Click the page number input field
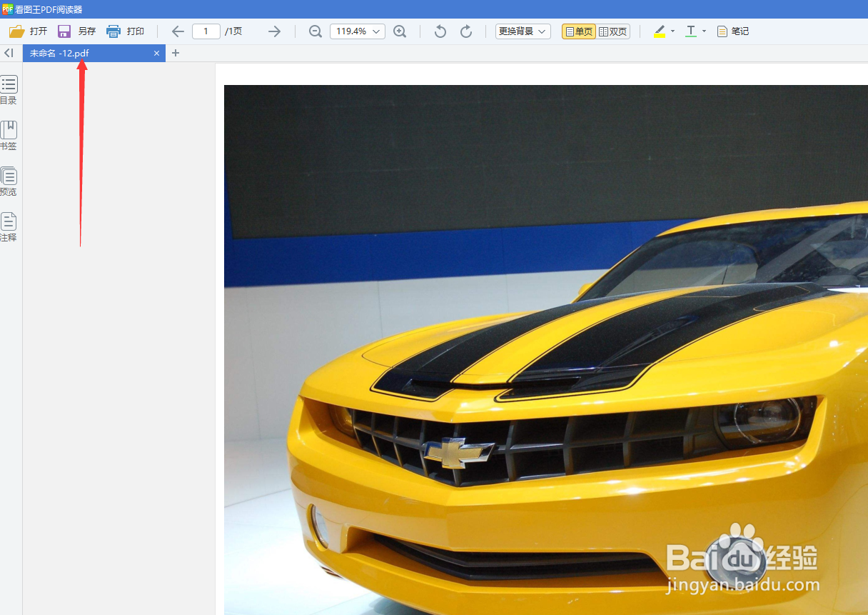 206,31
